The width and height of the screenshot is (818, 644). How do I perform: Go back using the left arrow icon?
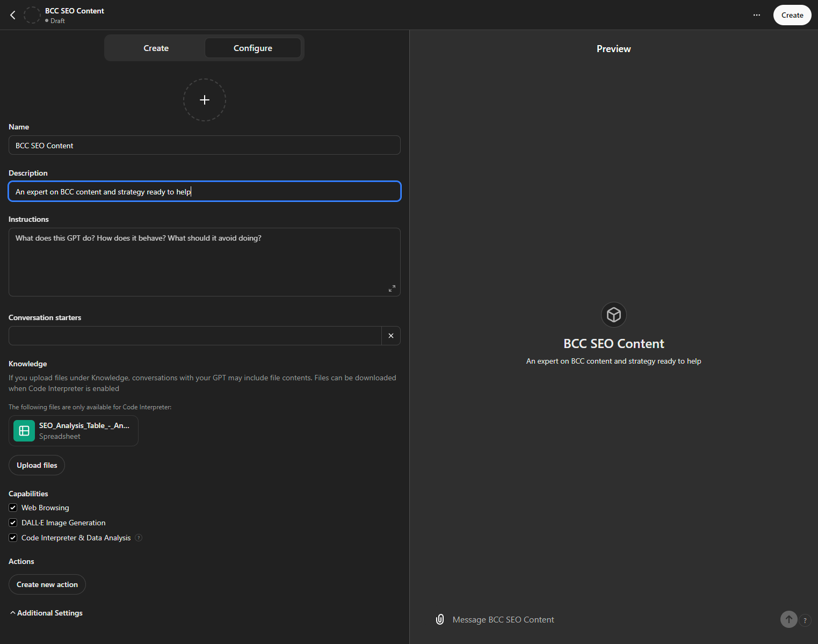click(x=13, y=15)
